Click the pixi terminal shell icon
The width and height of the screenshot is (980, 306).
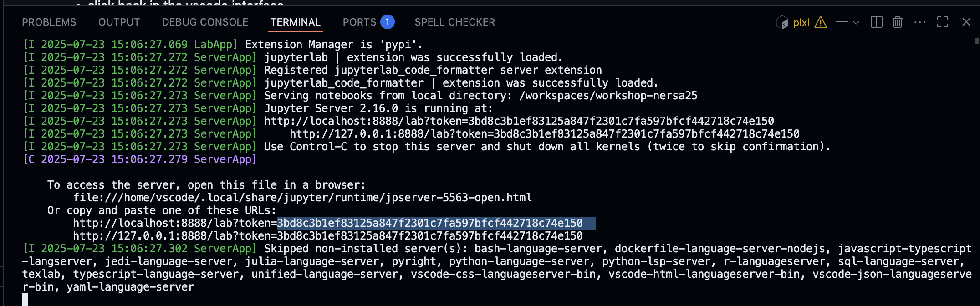pyautogui.click(x=782, y=22)
